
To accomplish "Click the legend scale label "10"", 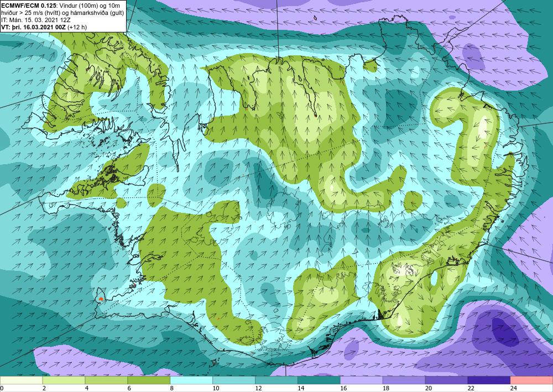I will point(216,388).
